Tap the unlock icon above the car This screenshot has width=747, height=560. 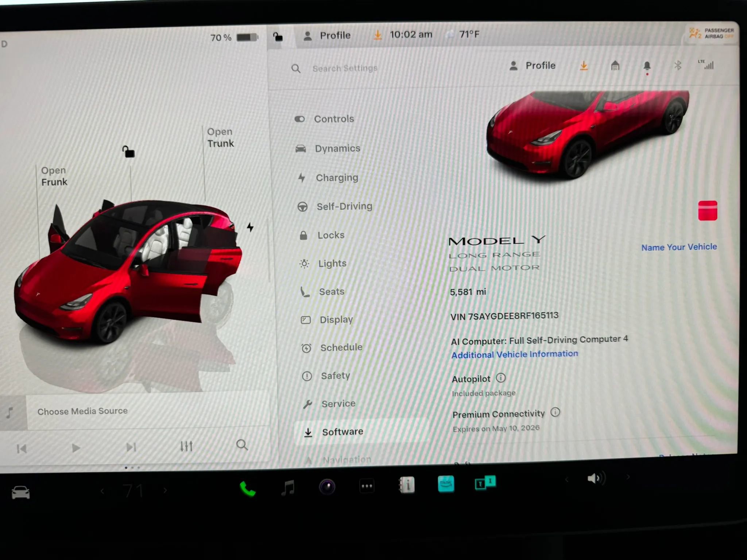(128, 152)
